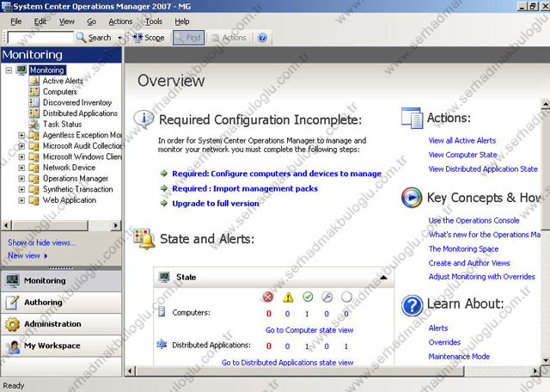Click the warning yellow triangle state icon
The width and height of the screenshot is (550, 392).
pos(288,297)
